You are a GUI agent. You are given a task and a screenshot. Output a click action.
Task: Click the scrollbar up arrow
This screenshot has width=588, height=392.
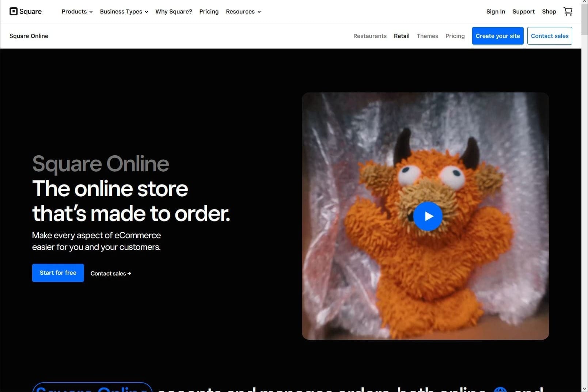(x=585, y=3)
